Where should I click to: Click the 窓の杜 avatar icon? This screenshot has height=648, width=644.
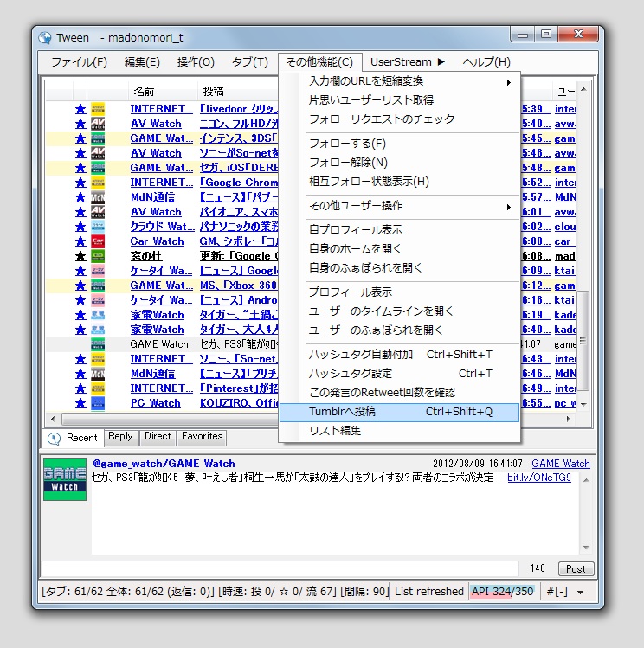pos(98,256)
